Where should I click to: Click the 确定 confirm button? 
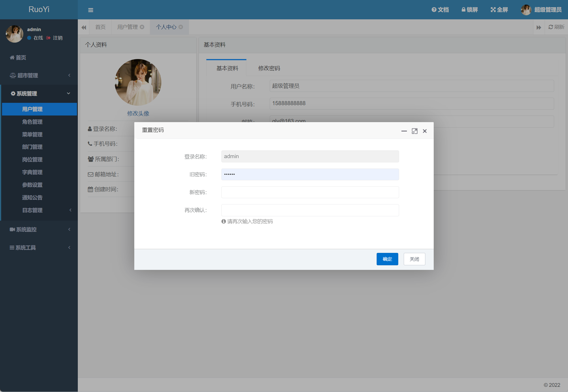tap(387, 259)
